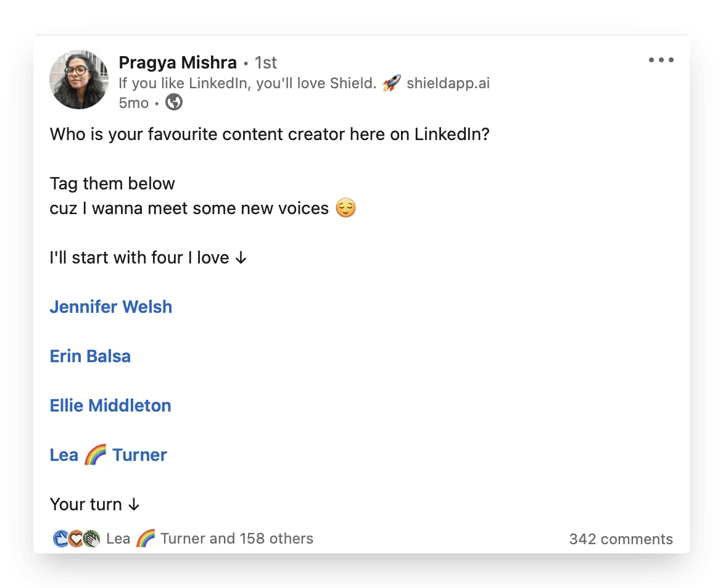The width and height of the screenshot is (723, 588).
Task: Open Ellie Middleton's tagged profile
Action: [x=110, y=406]
